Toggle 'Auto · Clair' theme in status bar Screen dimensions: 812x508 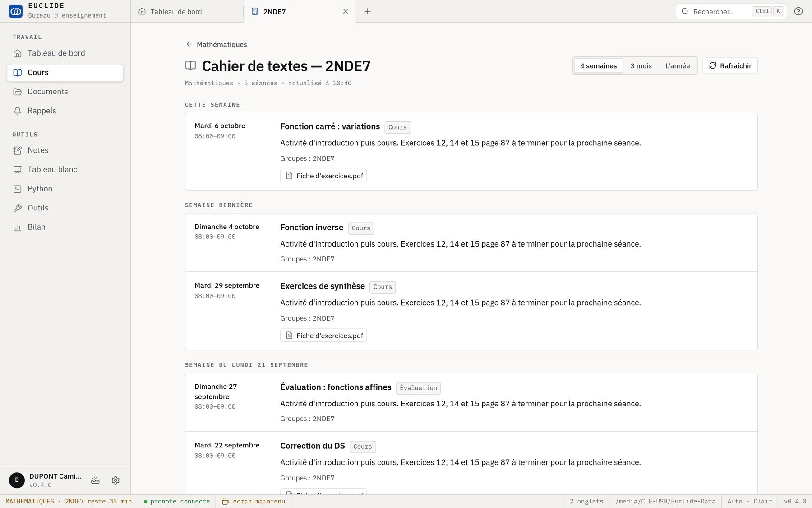pos(749,502)
